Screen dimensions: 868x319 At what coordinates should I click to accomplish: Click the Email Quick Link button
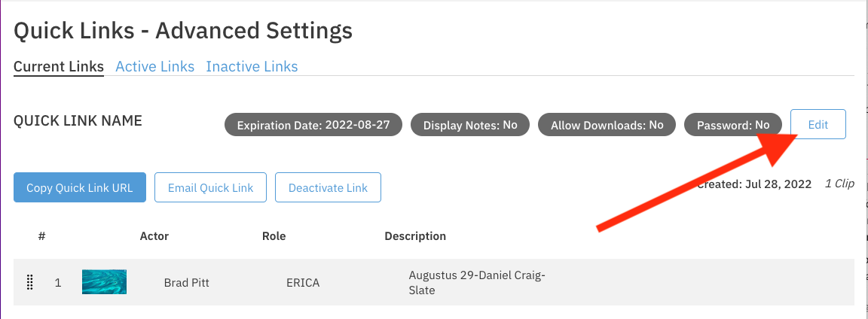210,188
